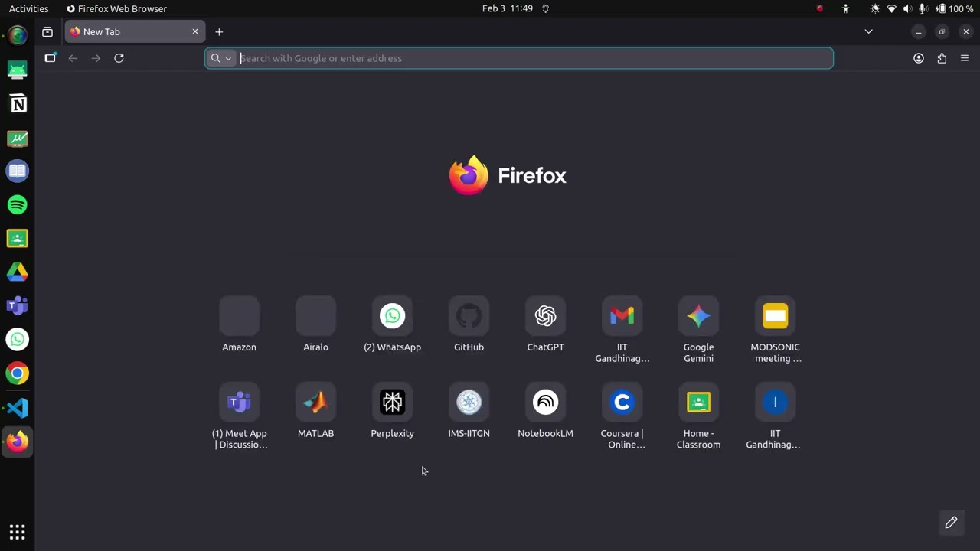Open the clock and calendar Feb 3 11:49
Viewport: 980px width, 551px height.
click(x=508, y=9)
